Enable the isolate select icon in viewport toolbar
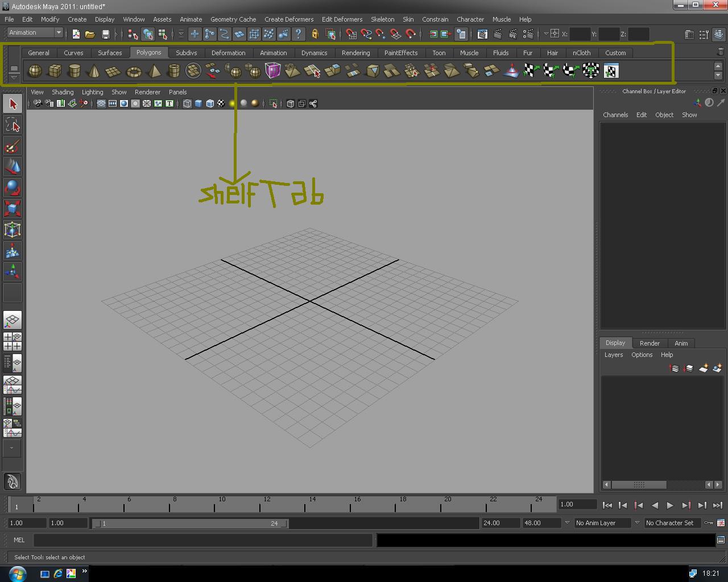 [273, 103]
